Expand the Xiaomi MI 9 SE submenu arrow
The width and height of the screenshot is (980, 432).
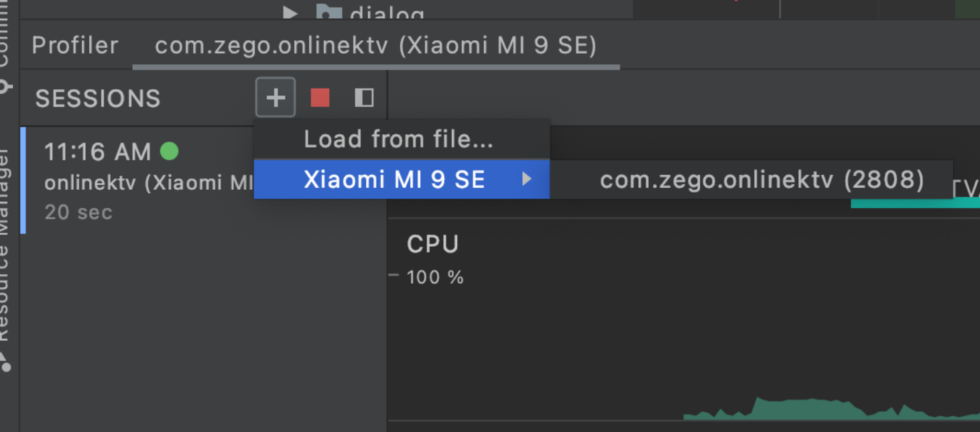pyautogui.click(x=527, y=179)
